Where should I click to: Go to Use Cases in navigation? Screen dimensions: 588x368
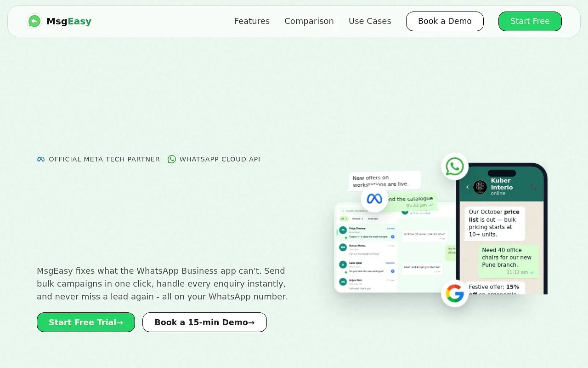click(370, 21)
